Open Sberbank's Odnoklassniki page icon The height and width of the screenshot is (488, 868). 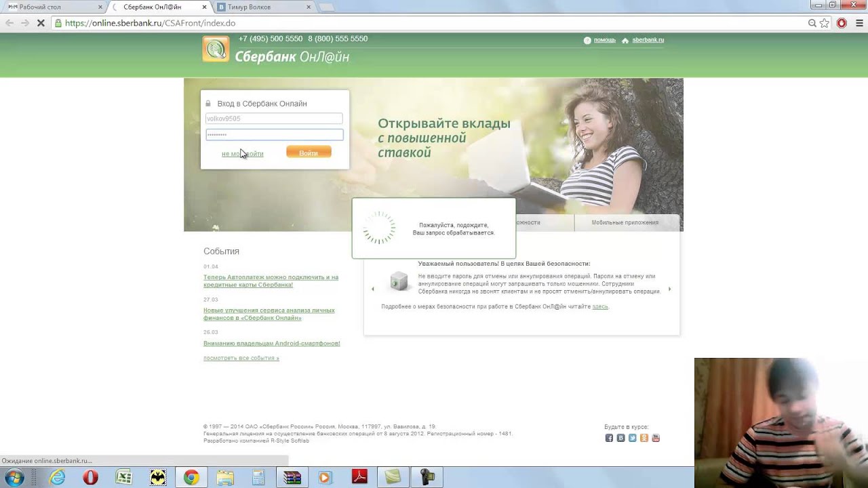coord(644,438)
